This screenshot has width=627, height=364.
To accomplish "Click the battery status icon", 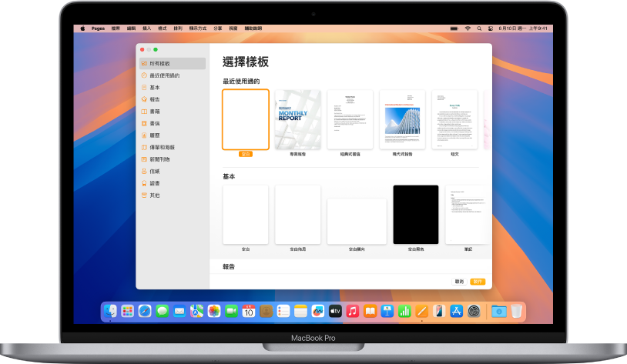I will pyautogui.click(x=454, y=28).
